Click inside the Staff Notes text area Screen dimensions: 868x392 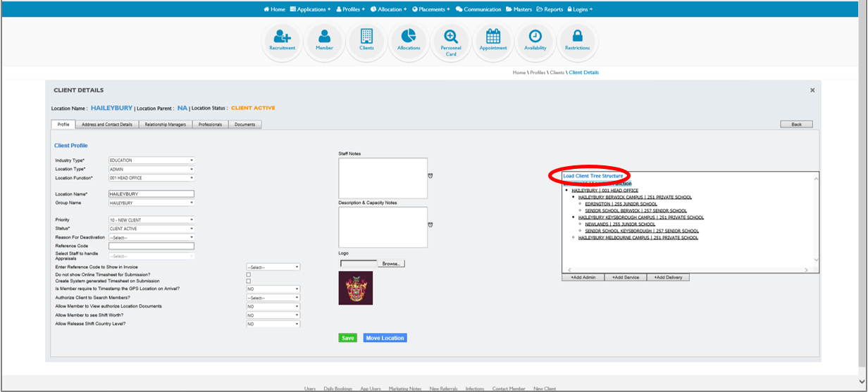point(383,178)
